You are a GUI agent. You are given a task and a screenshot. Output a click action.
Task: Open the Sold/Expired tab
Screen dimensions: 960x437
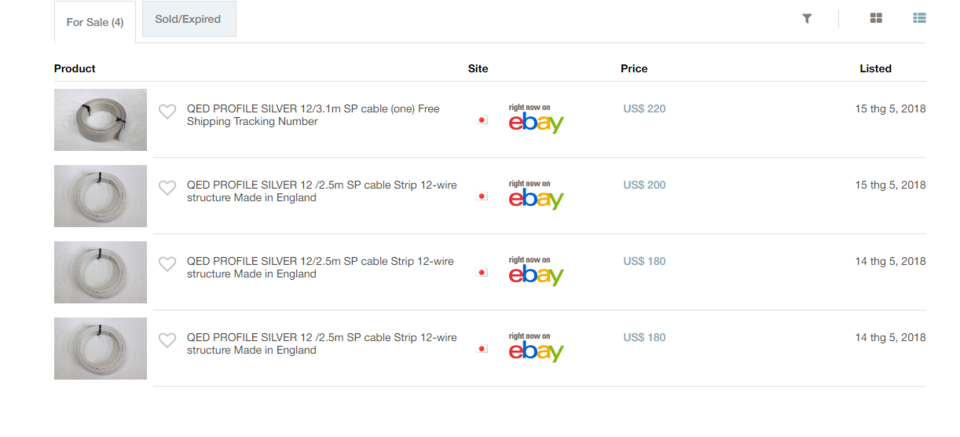[x=189, y=19]
